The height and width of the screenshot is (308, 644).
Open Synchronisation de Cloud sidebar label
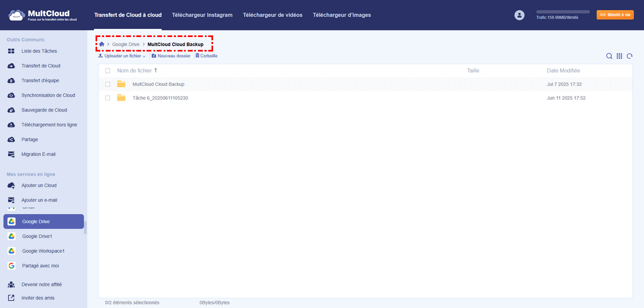[x=48, y=96]
